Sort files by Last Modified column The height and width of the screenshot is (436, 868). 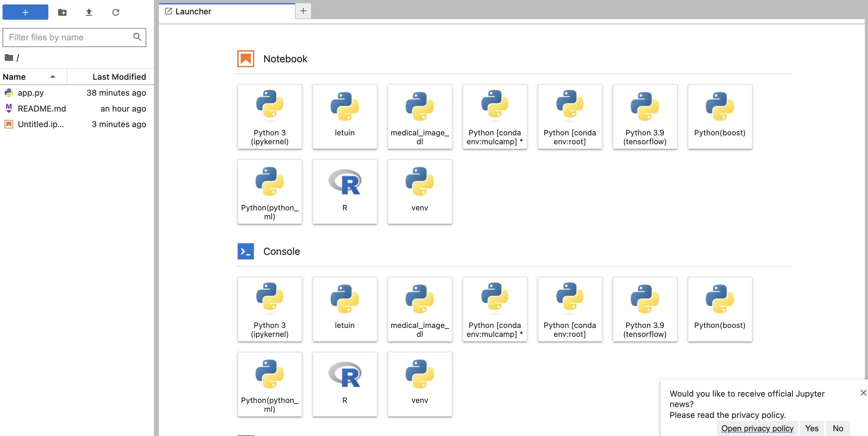[x=111, y=77]
